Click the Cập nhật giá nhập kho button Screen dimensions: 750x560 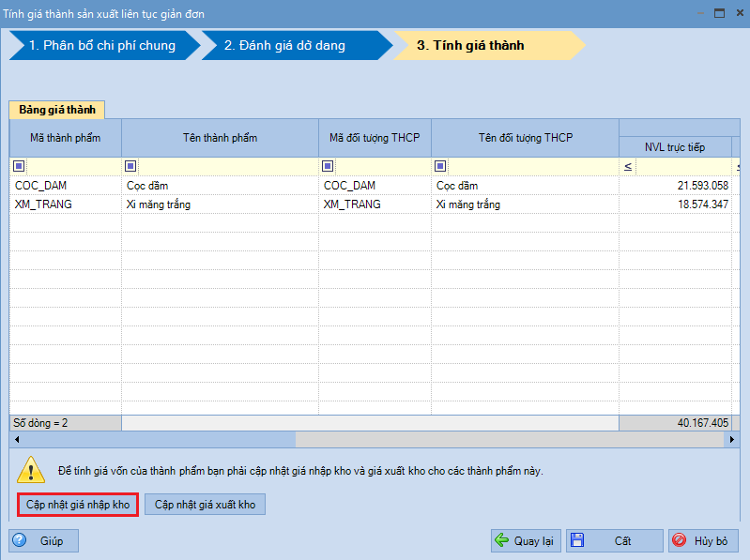click(78, 505)
